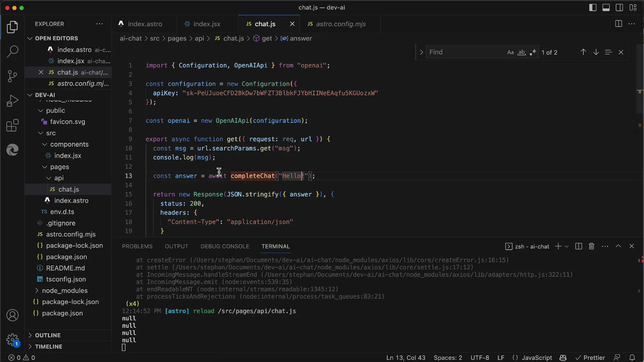Image resolution: width=644 pixels, height=362 pixels.
Task: Close the Find widget
Action: tap(621, 52)
